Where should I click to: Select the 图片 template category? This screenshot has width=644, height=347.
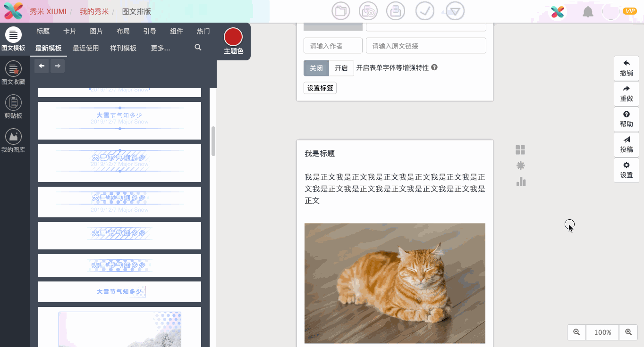96,31
